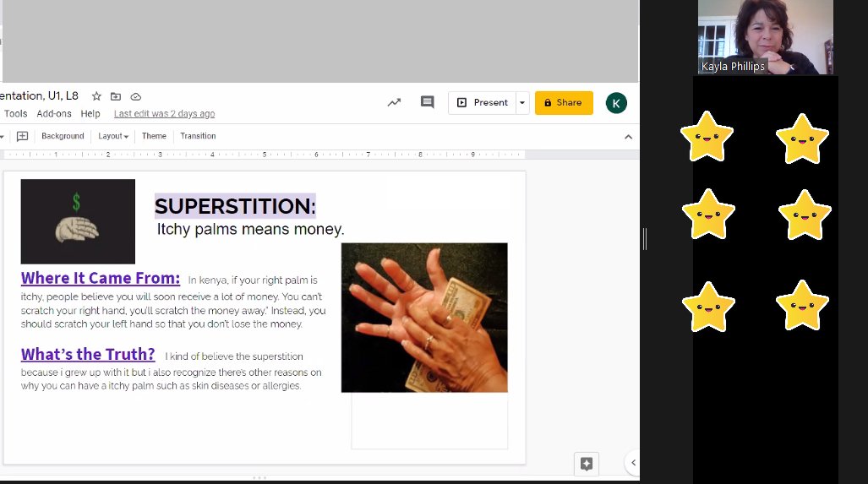Open the Add-ons menu

54,113
